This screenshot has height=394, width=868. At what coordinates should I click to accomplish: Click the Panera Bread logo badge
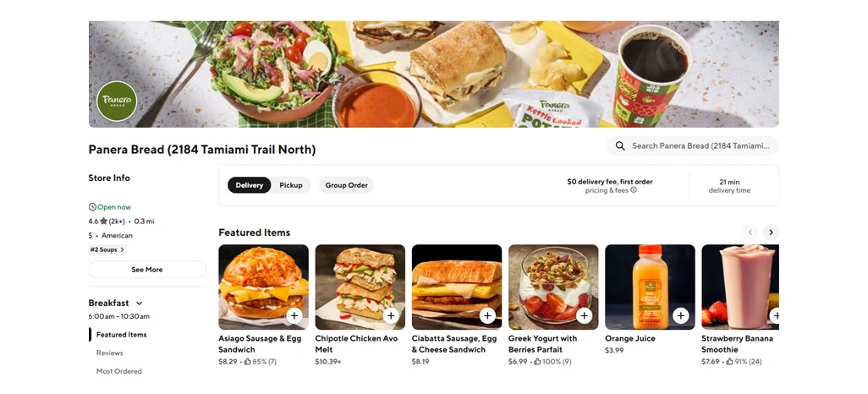(x=117, y=101)
